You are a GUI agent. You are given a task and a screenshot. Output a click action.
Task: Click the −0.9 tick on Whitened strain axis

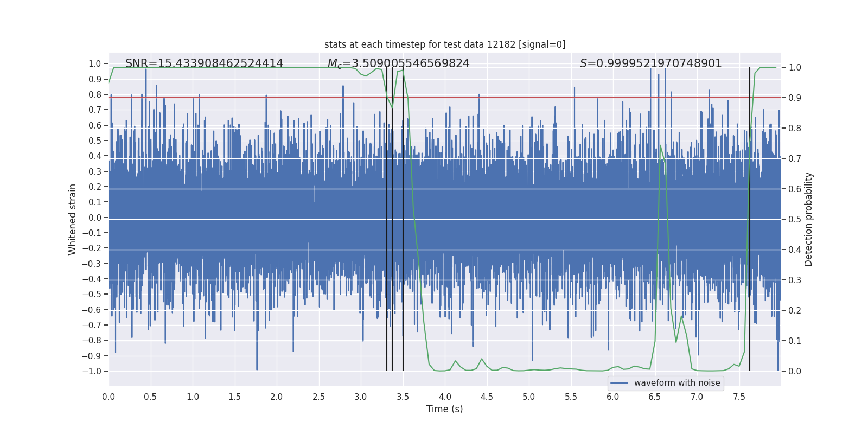point(92,356)
